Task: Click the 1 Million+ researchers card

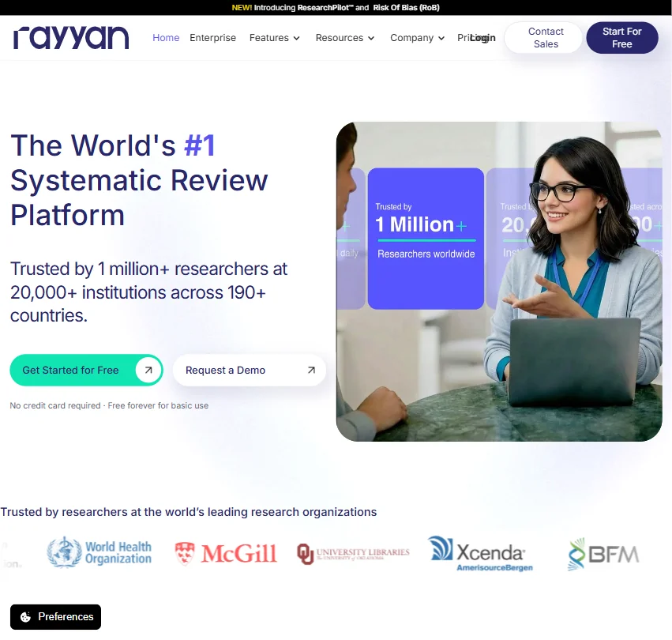Action: pyautogui.click(x=426, y=239)
